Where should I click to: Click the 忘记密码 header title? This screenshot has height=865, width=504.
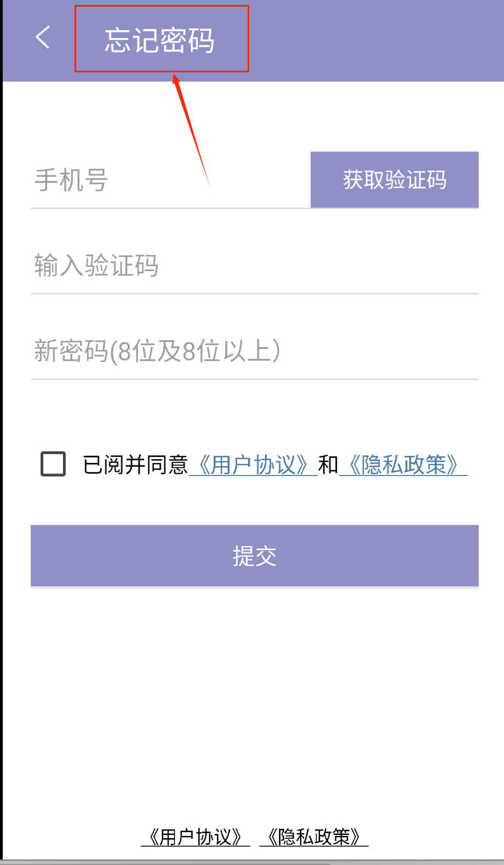[x=159, y=40]
